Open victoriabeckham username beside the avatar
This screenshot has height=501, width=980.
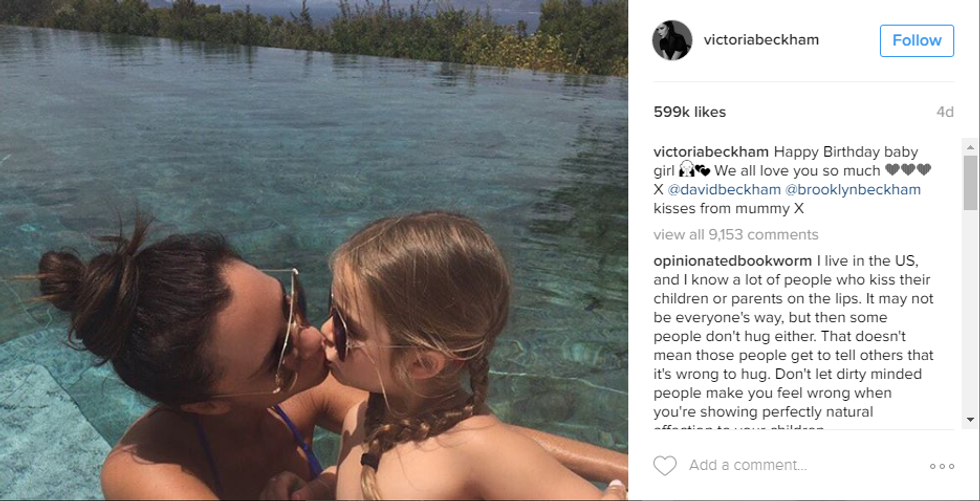pos(761,40)
